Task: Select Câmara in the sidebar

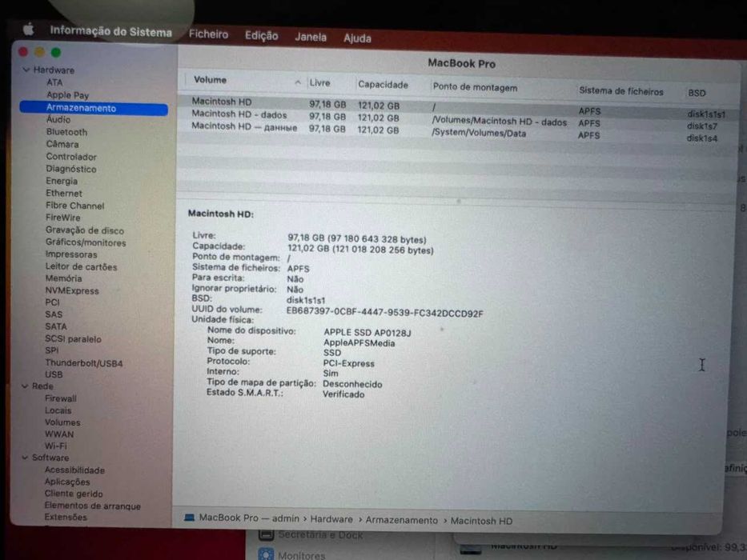Action: point(62,144)
